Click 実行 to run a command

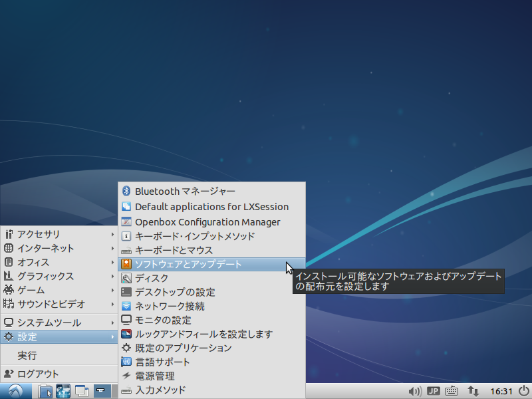pos(28,356)
